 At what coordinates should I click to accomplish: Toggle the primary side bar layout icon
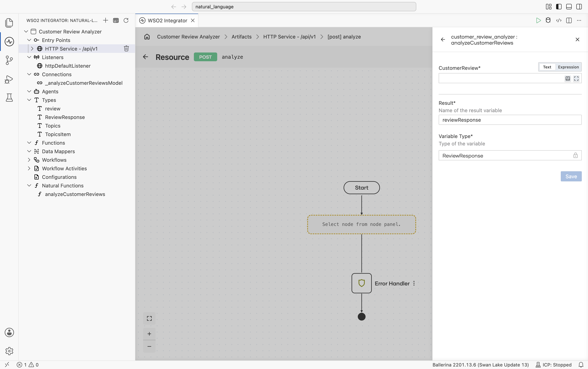559,7
